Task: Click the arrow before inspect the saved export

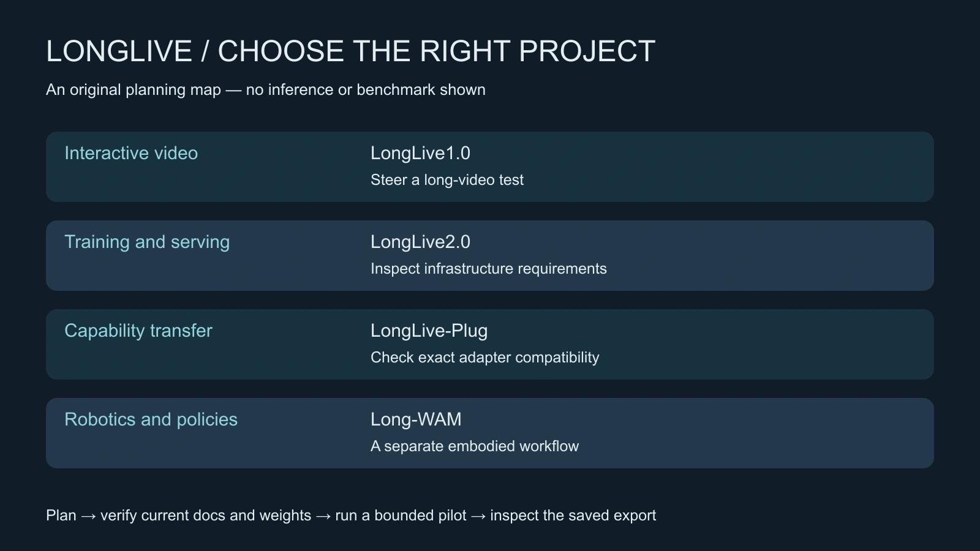Action: coord(478,516)
